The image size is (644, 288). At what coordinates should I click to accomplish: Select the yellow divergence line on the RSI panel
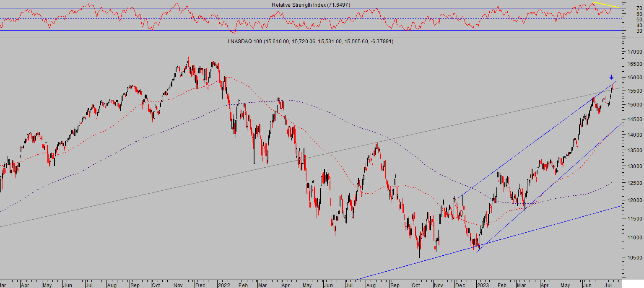pos(605,5)
